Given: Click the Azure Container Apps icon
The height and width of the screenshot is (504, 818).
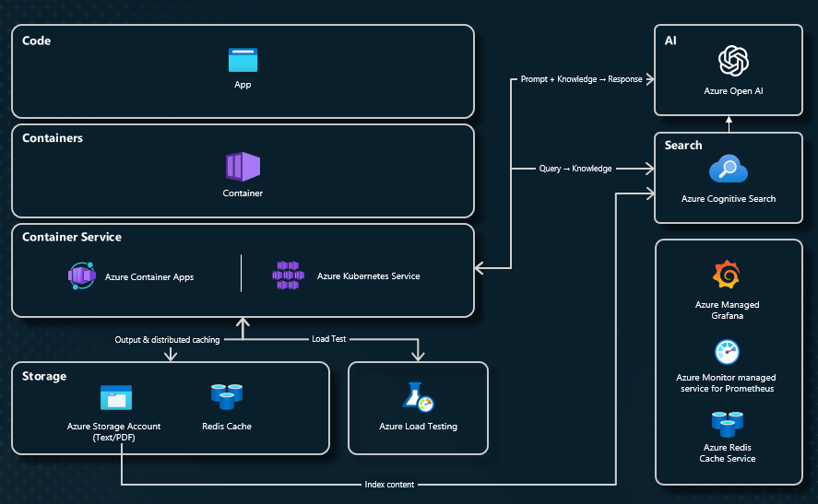Looking at the screenshot, I should point(82,275).
